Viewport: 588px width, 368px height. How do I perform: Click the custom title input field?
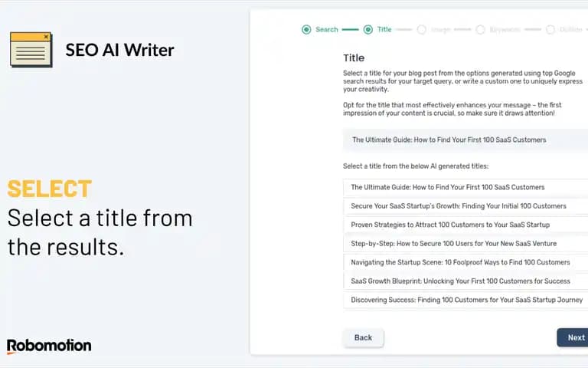(465, 140)
